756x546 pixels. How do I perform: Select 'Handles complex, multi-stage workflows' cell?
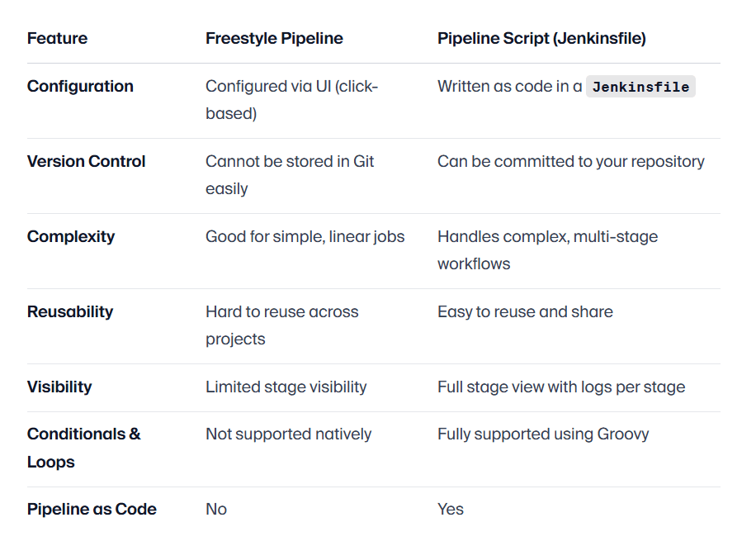pyautogui.click(x=547, y=250)
